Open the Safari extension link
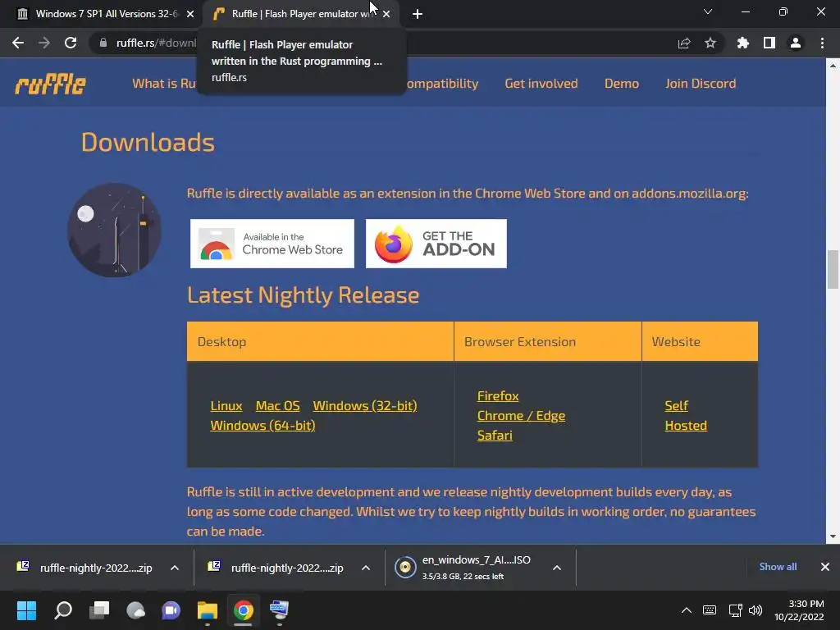This screenshot has height=630, width=840. pyautogui.click(x=495, y=435)
